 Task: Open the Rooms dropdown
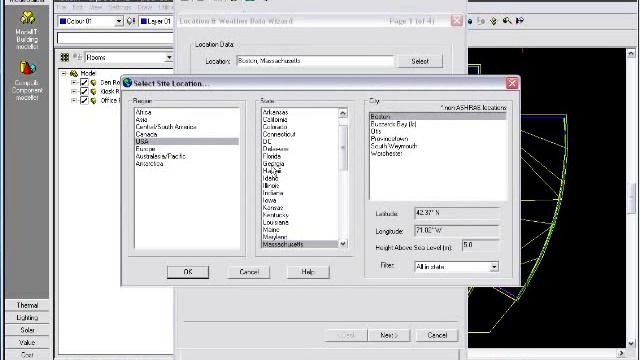coord(169,58)
